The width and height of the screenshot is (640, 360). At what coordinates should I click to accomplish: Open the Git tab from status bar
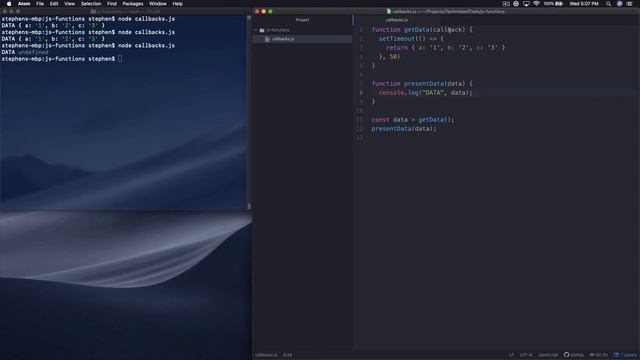click(x=599, y=355)
